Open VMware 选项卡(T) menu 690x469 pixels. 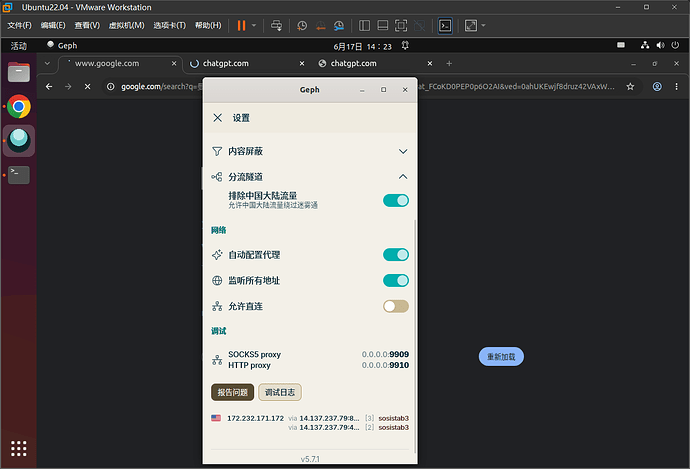[169, 26]
